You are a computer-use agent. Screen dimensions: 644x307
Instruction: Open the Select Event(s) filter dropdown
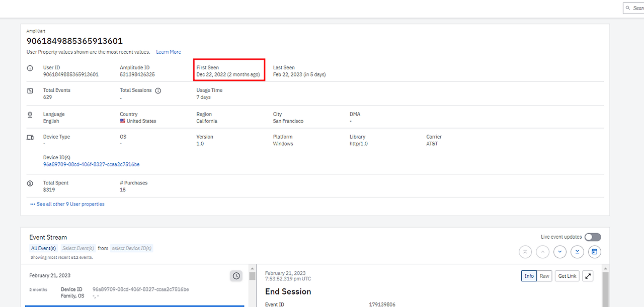coord(78,248)
